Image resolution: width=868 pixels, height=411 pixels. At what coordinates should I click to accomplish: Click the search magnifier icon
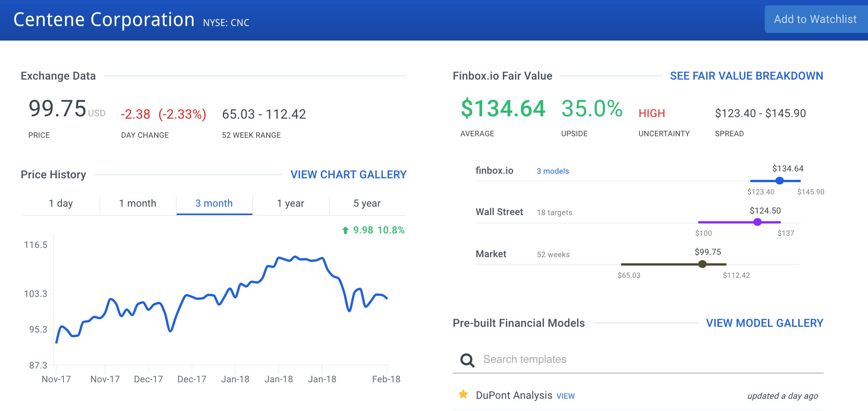[x=467, y=360]
